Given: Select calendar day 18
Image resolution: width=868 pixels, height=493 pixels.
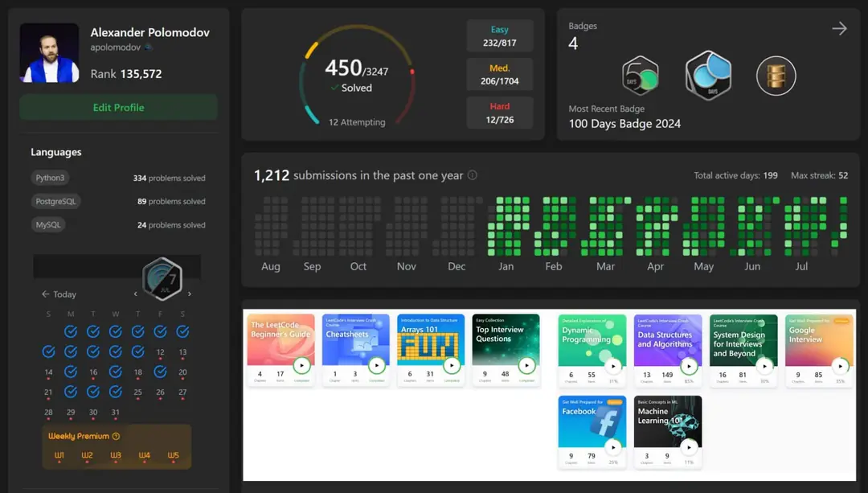Looking at the screenshot, I should coord(138,372).
